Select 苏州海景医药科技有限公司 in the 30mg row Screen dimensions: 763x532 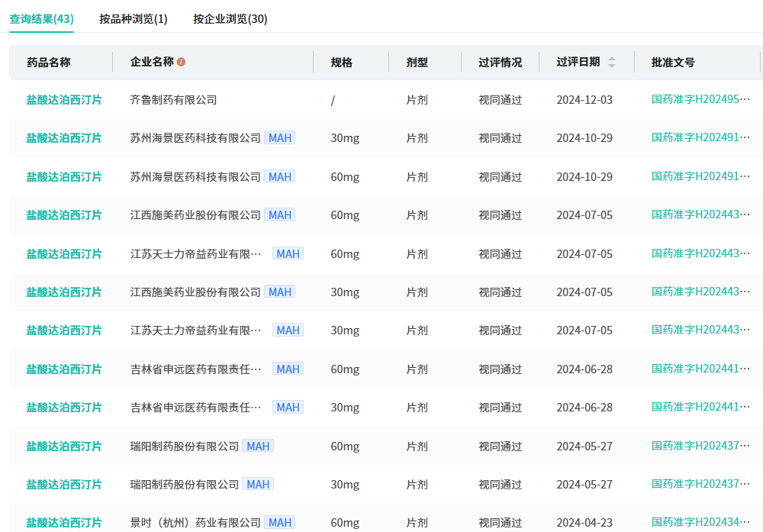pos(195,138)
